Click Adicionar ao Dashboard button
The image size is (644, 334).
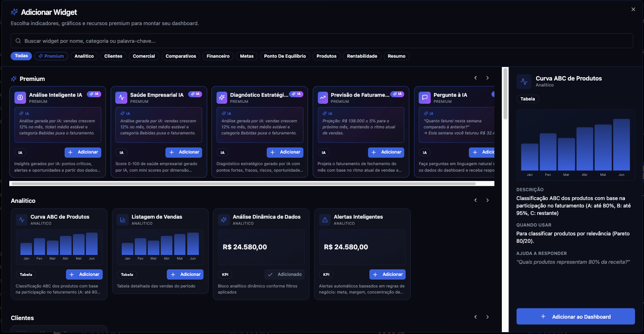click(576, 316)
